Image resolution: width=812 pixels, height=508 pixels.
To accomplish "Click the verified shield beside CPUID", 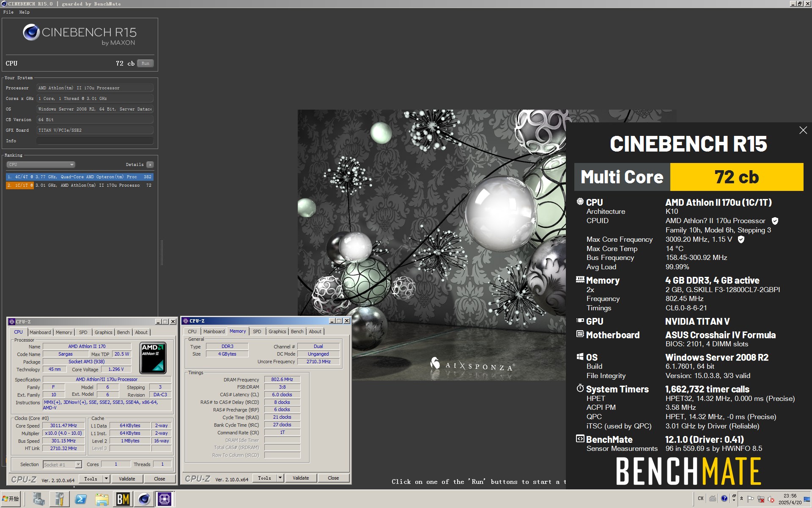I will 775,221.
